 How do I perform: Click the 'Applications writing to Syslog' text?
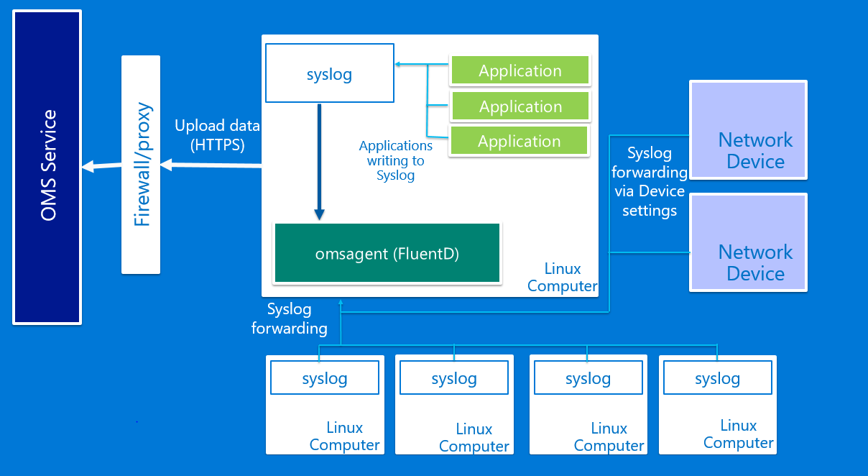[396, 160]
